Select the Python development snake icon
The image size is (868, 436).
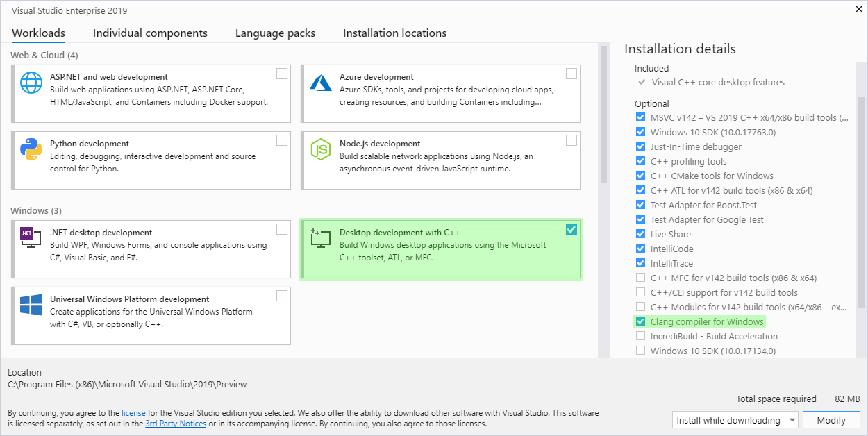(31, 149)
